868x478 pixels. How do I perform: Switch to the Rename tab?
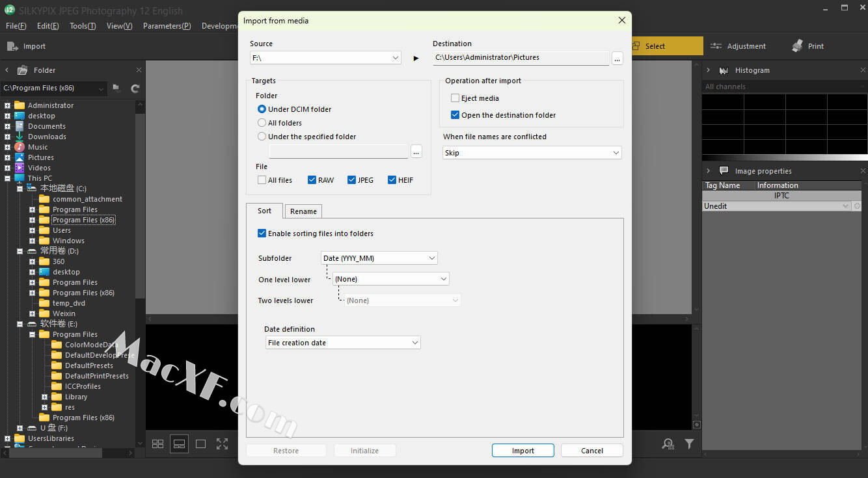303,211
